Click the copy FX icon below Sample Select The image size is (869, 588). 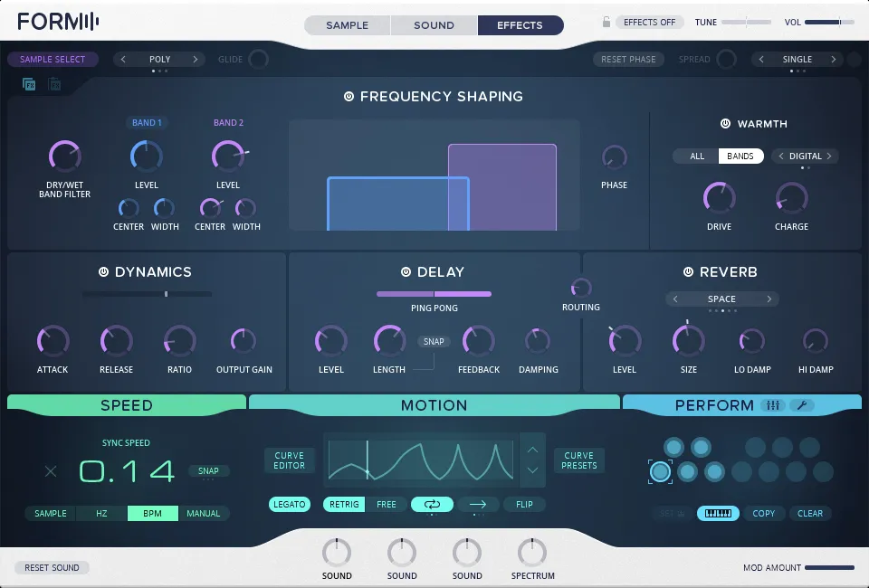29,84
